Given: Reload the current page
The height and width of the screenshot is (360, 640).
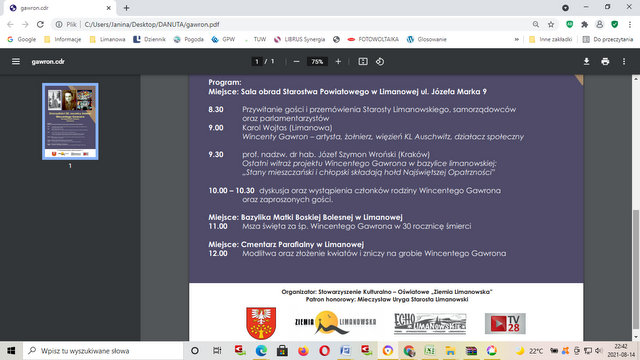Looking at the screenshot, I should point(40,24).
